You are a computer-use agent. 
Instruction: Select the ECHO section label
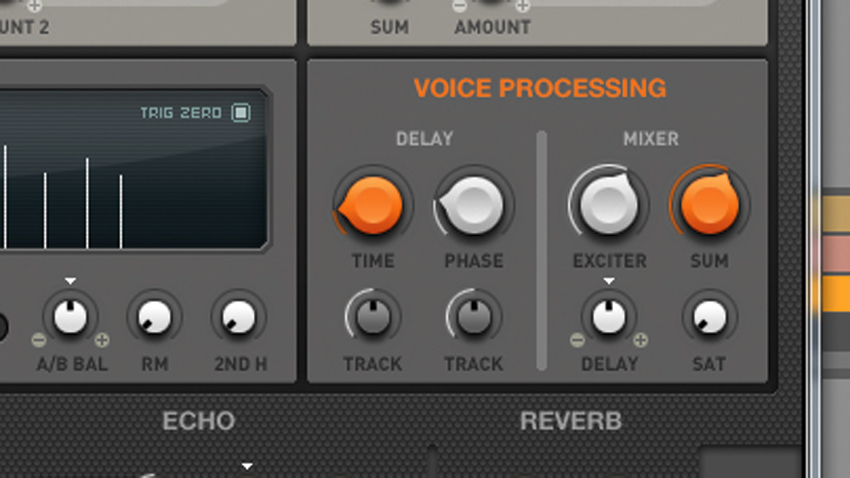(x=198, y=421)
